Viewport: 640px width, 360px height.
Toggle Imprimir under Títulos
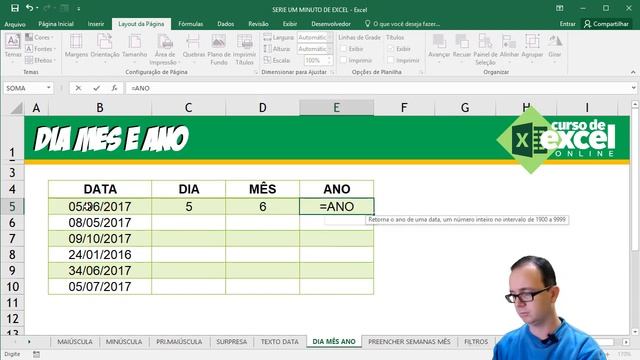(x=391, y=60)
